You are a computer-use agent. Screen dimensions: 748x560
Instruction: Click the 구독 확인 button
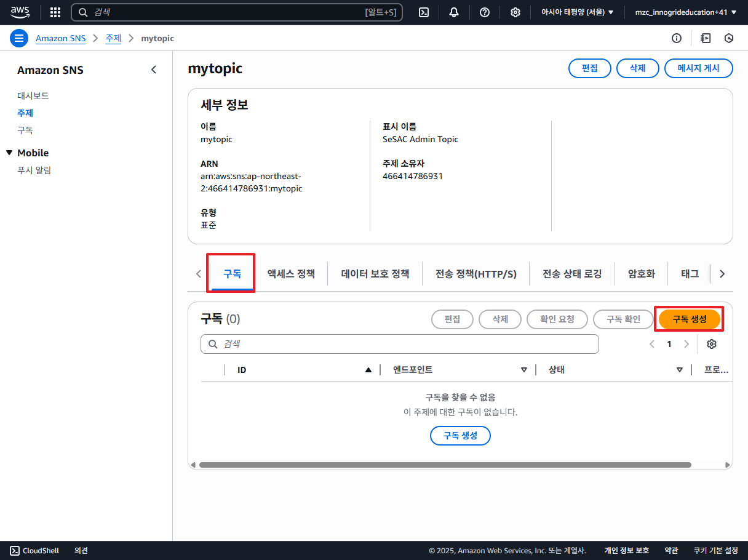pyautogui.click(x=624, y=319)
